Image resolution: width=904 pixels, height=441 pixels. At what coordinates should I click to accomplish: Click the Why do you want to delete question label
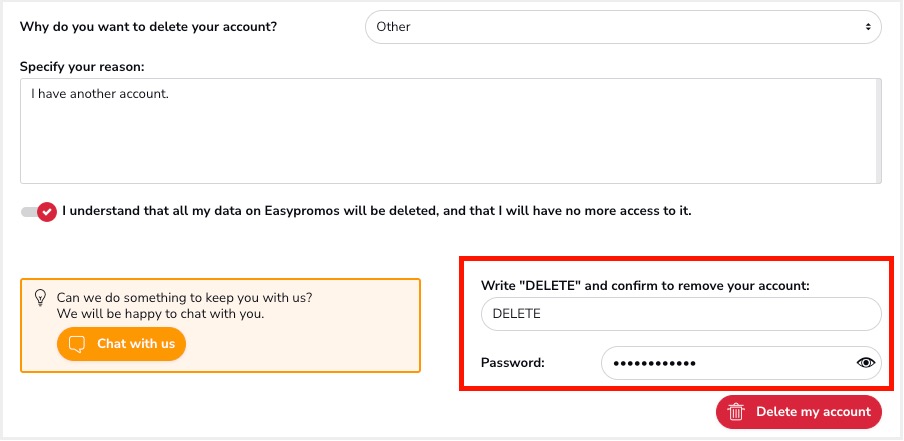(149, 27)
